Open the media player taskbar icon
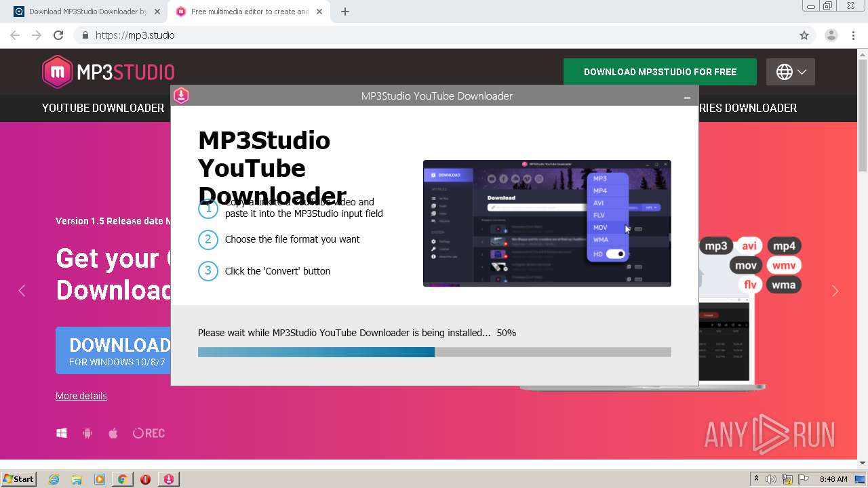Viewport: 868px width, 488px height. point(100,479)
